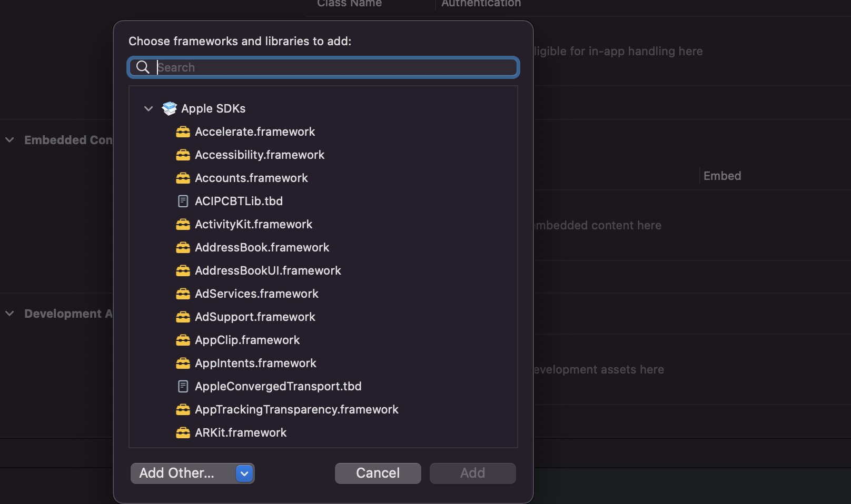
Task: Click the AdServices.framework briefcase icon
Action: coord(183,294)
